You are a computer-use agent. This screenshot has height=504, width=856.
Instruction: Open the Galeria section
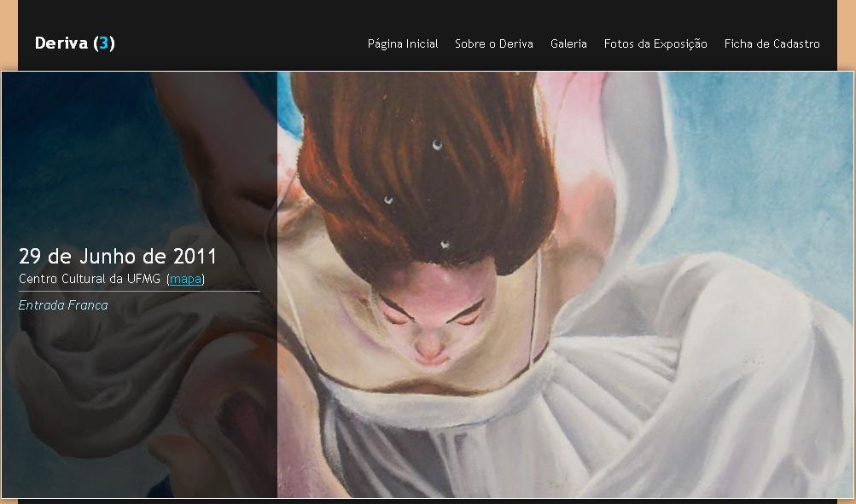point(568,43)
